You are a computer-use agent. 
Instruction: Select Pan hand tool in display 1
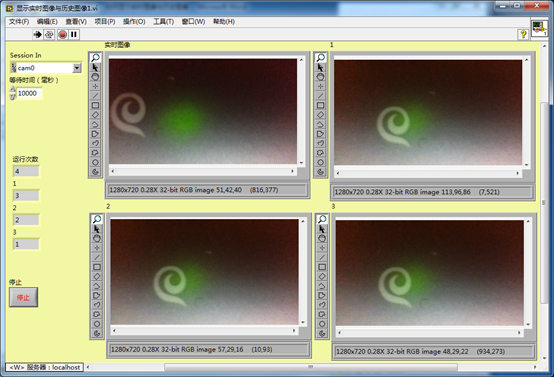click(320, 77)
